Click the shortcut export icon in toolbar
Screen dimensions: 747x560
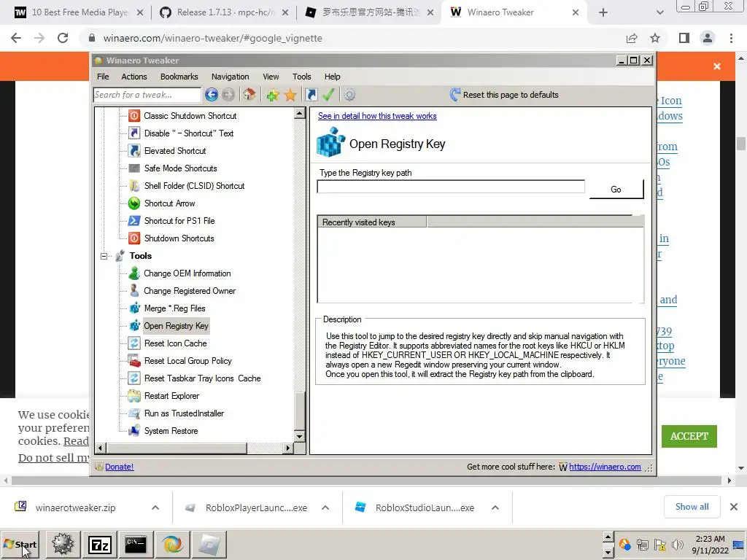pos(311,95)
